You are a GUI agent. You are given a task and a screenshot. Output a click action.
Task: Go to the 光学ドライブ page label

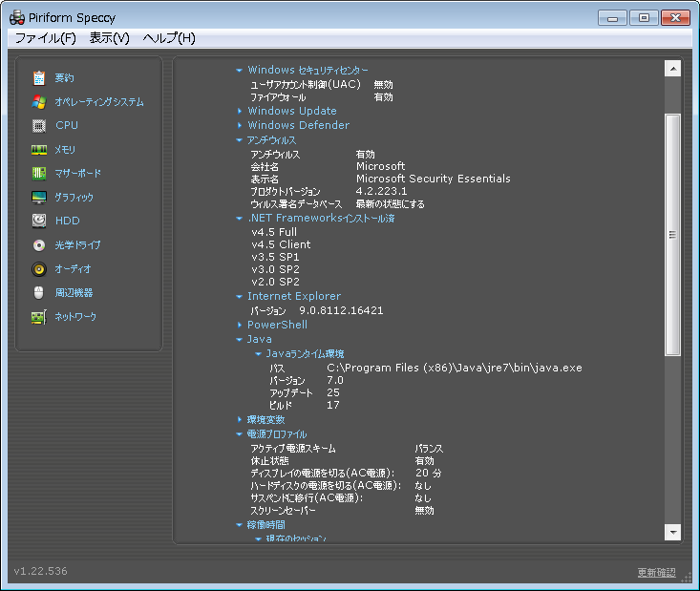[x=77, y=245]
